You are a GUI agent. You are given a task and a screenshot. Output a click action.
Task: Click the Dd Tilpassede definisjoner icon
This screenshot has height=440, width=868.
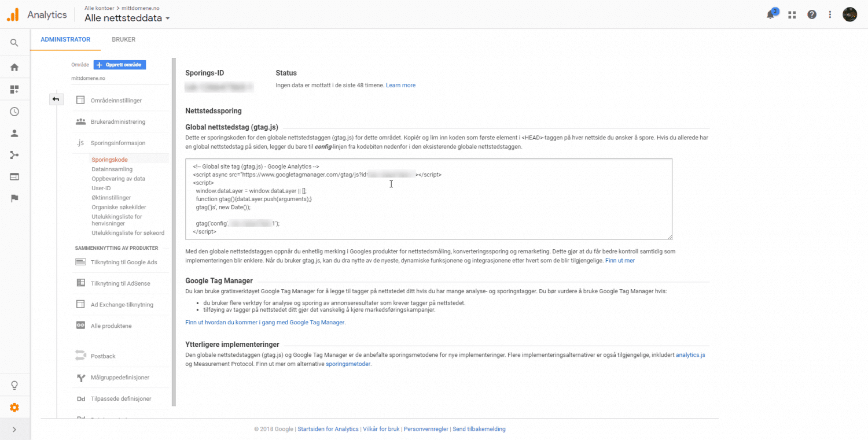click(x=80, y=399)
